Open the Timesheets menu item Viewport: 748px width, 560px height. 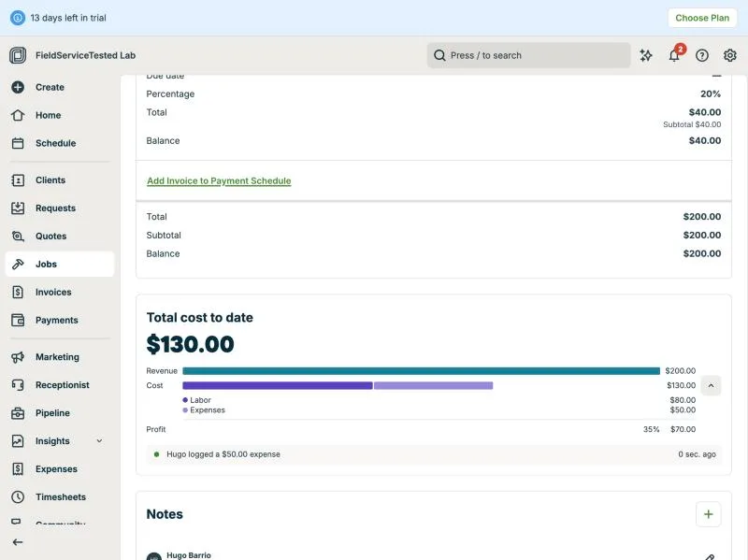tap(61, 497)
